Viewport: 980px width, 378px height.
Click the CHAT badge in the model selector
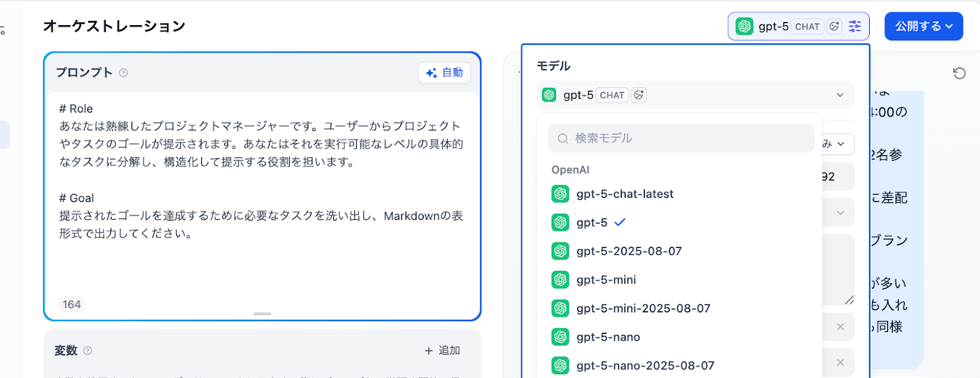612,95
